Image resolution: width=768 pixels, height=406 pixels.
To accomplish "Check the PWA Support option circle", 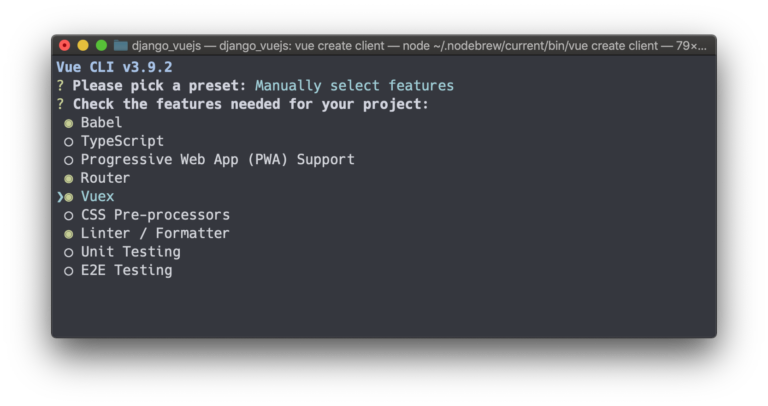I will coord(69,160).
